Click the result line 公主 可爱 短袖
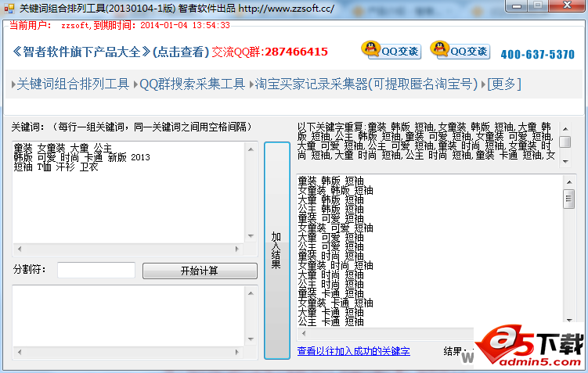Image resolution: width=588 pixels, height=373 pixels. (330, 247)
